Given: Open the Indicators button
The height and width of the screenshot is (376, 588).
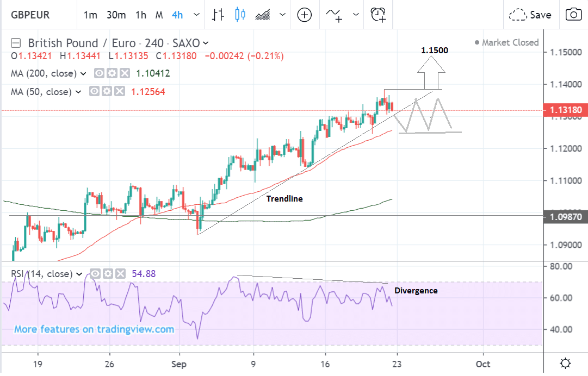Looking at the screenshot, I should pyautogui.click(x=334, y=15).
